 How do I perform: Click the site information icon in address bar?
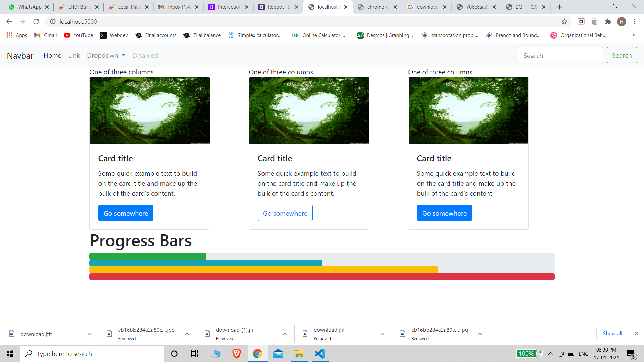click(53, 22)
